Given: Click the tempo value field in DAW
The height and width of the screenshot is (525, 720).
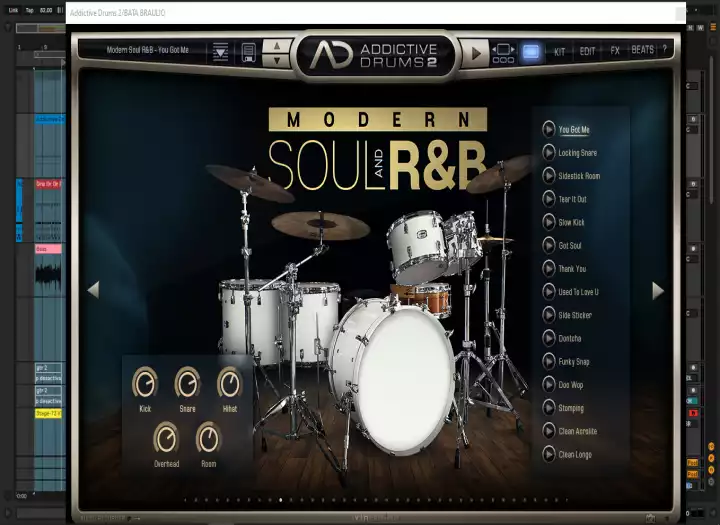Looking at the screenshot, I should 46,10.
